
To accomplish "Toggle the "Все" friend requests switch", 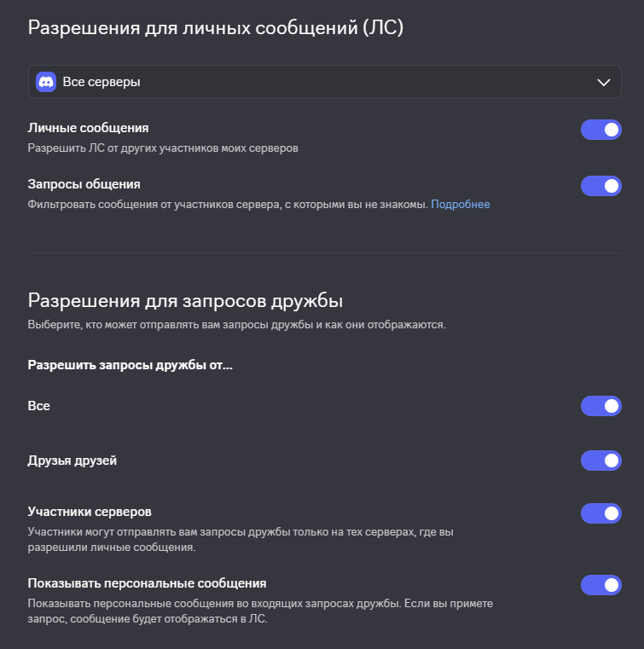I will coord(601,406).
